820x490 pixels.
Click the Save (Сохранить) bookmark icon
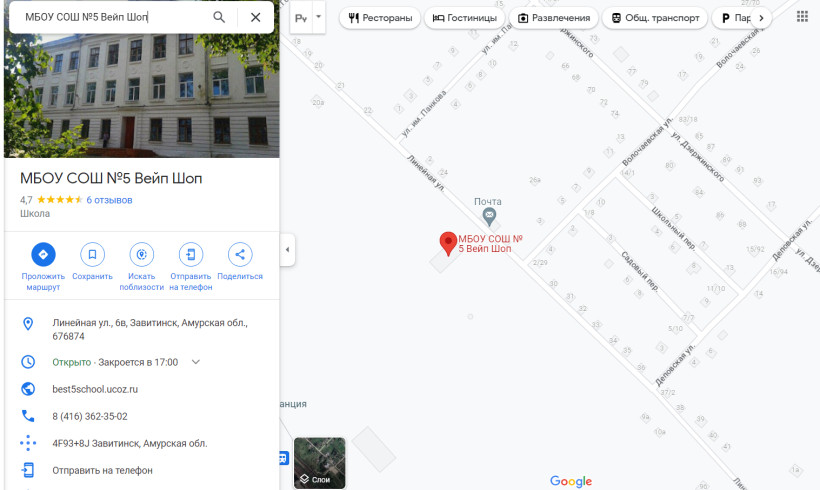point(92,254)
